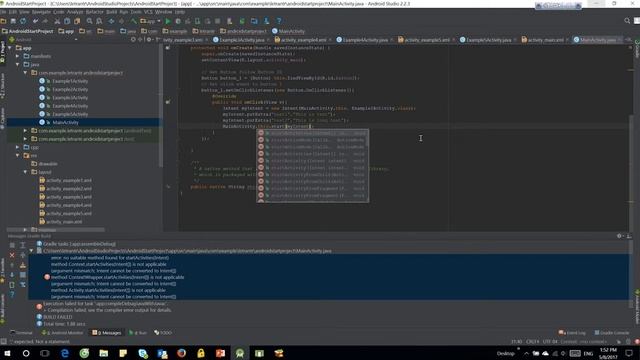The width and height of the screenshot is (640, 360).
Task: Open the Android view selector dropdown
Action: pos(43,40)
